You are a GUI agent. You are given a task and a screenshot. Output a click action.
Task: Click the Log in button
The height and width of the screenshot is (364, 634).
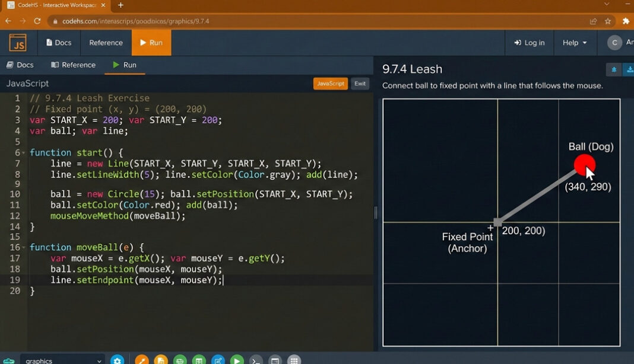[529, 42]
